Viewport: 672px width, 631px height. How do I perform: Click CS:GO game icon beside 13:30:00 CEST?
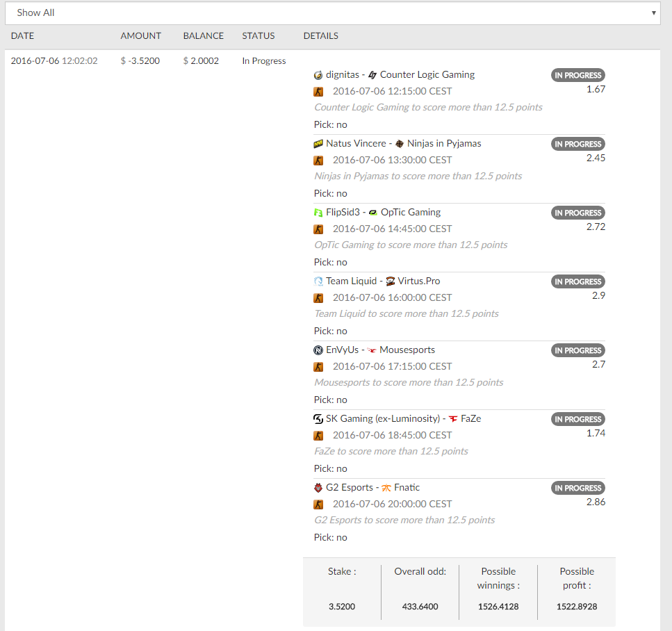coord(318,161)
